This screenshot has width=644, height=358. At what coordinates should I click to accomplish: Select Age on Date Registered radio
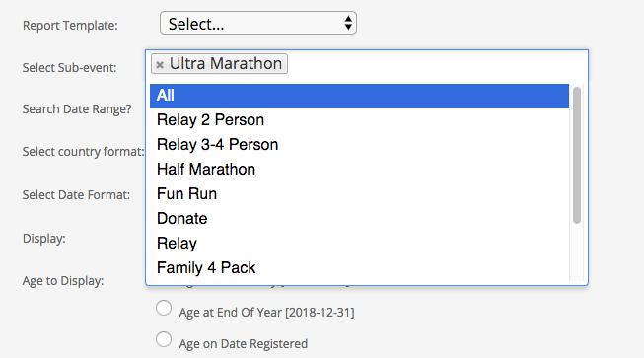click(x=164, y=339)
